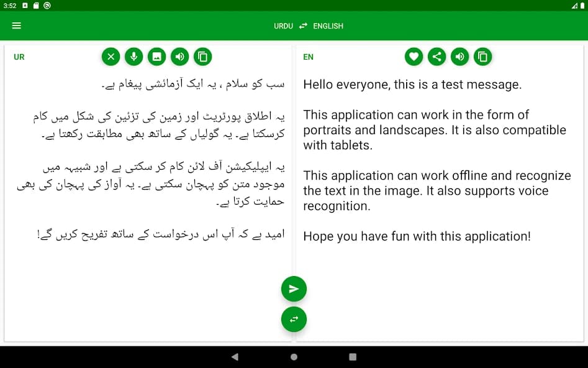Copy the English translation text
The height and width of the screenshot is (368, 588).
483,57
